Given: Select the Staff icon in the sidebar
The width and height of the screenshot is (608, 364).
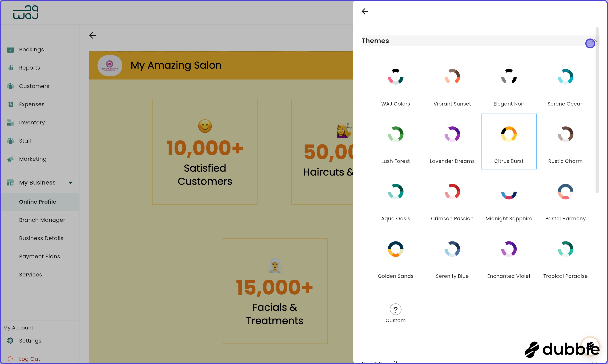Looking at the screenshot, I should 10,141.
